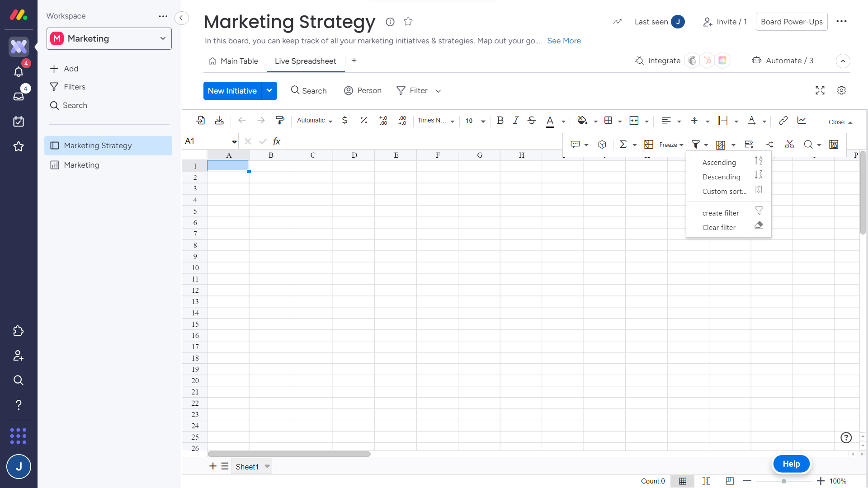Click the insert link icon

click(x=783, y=120)
